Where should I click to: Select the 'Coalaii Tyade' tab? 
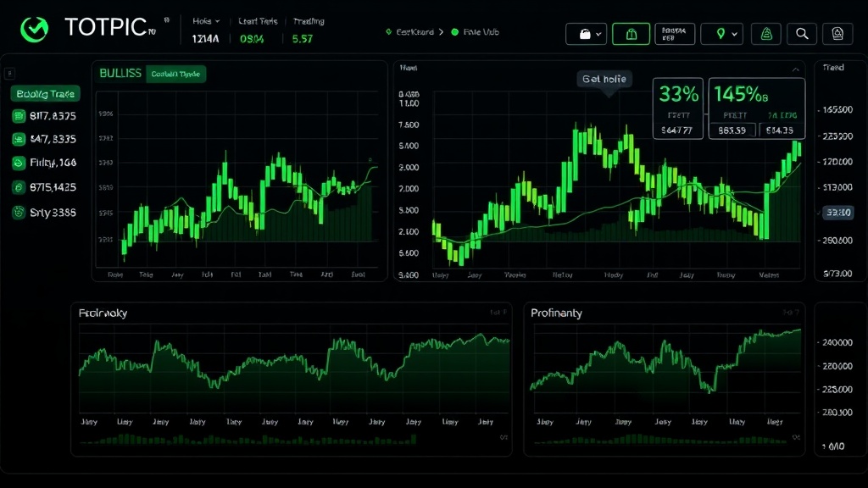176,74
